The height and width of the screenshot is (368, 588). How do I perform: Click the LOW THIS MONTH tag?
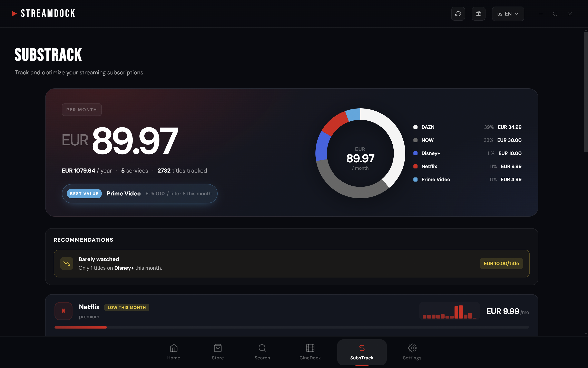(x=127, y=307)
